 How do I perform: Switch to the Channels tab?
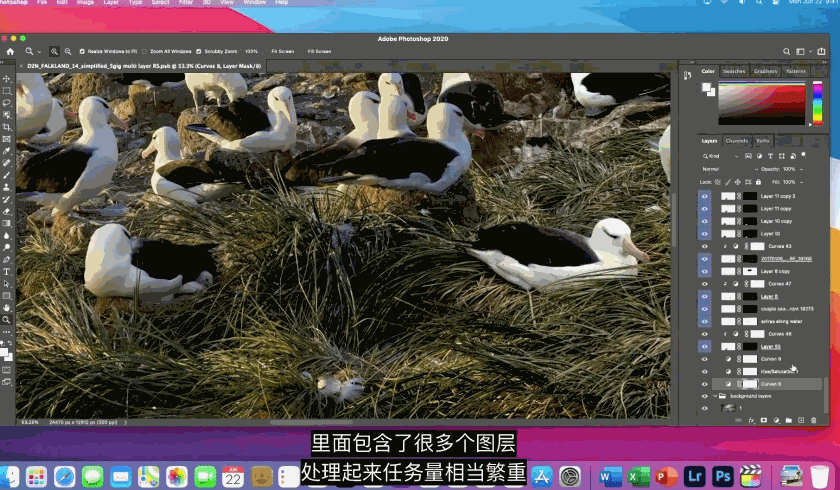click(737, 141)
